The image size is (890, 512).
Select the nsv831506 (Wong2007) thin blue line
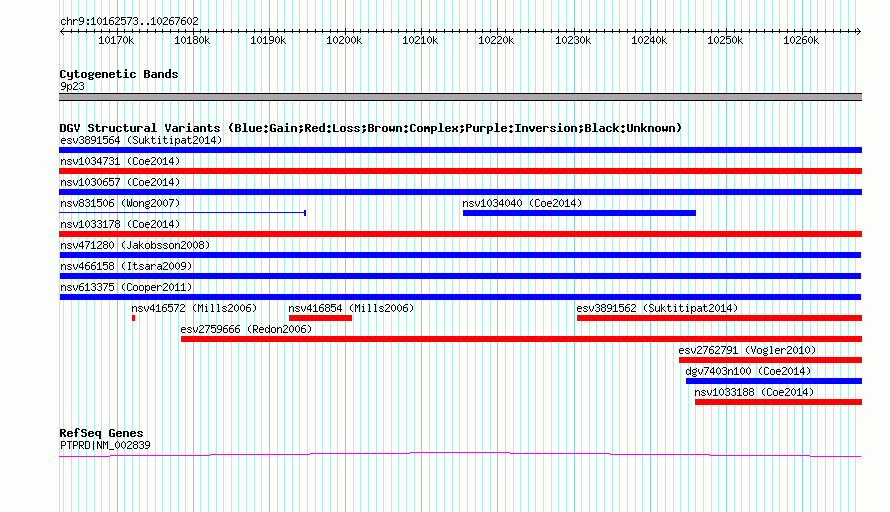coord(183,213)
